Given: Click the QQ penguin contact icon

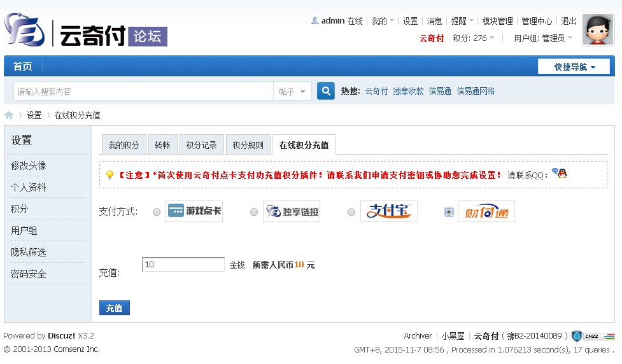Looking at the screenshot, I should pyautogui.click(x=560, y=173).
